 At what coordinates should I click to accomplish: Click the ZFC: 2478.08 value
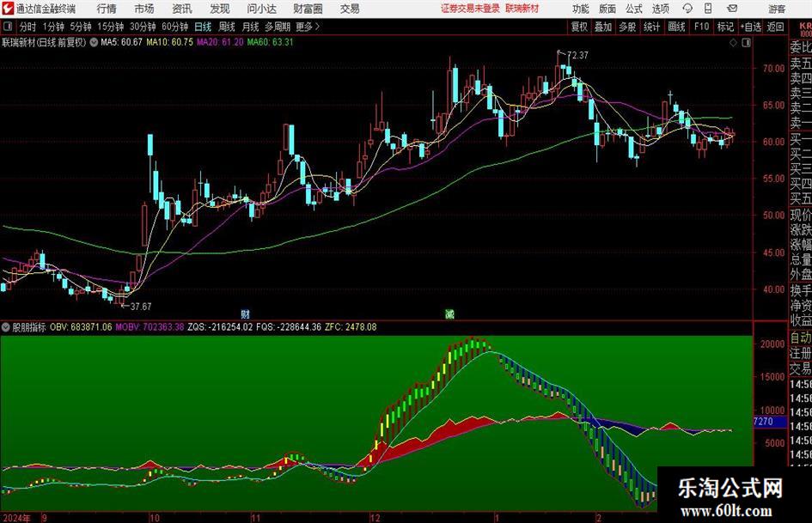(351, 327)
